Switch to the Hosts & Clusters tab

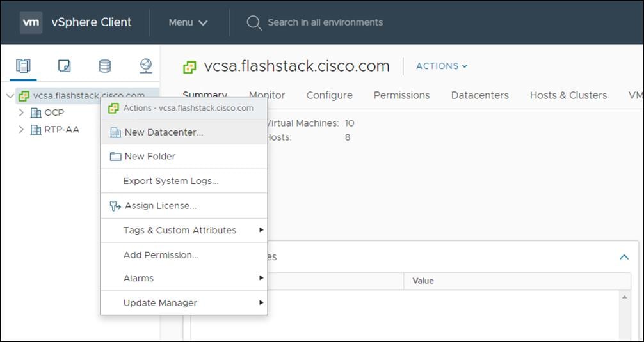pos(568,95)
